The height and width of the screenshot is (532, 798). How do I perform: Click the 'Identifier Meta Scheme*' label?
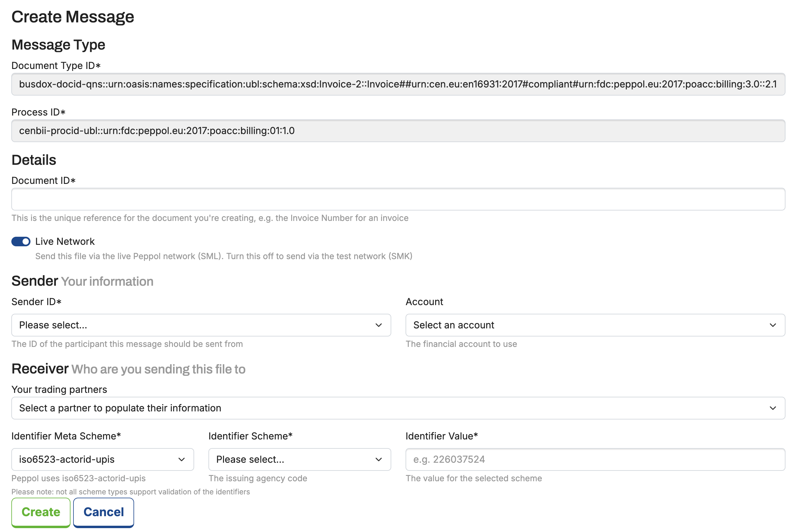click(x=66, y=436)
